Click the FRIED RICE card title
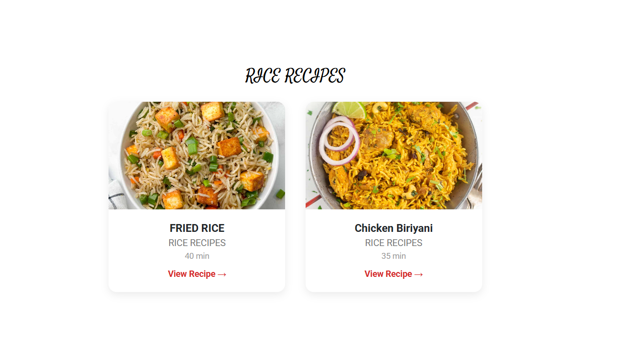This screenshot has width=644, height=339. pos(197,228)
